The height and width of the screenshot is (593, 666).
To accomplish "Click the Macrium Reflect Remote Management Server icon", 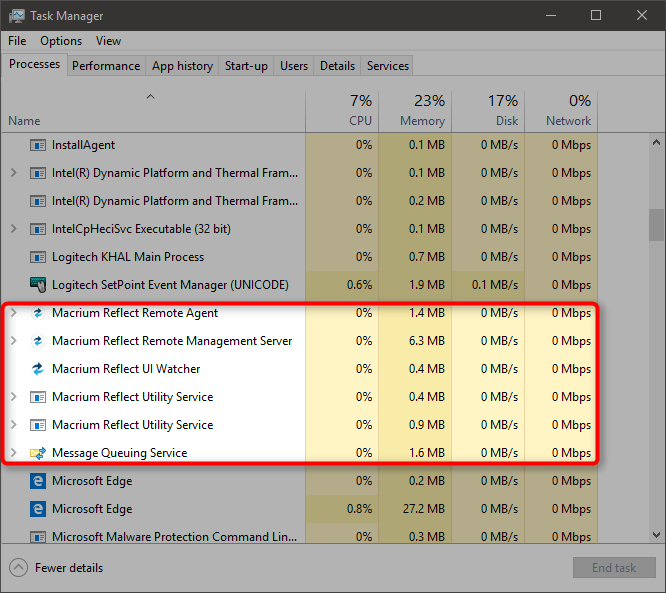I will (38, 341).
